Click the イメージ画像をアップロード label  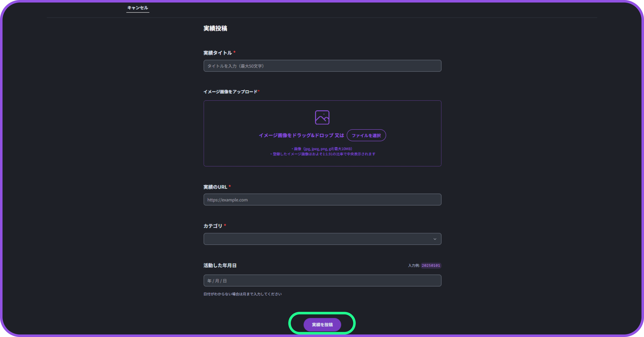tap(230, 92)
